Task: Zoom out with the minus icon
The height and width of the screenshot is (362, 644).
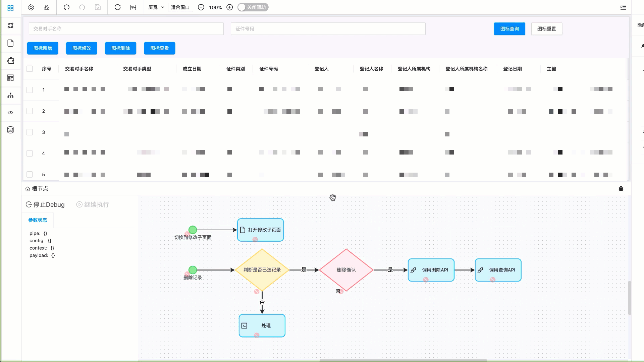Action: pyautogui.click(x=201, y=7)
